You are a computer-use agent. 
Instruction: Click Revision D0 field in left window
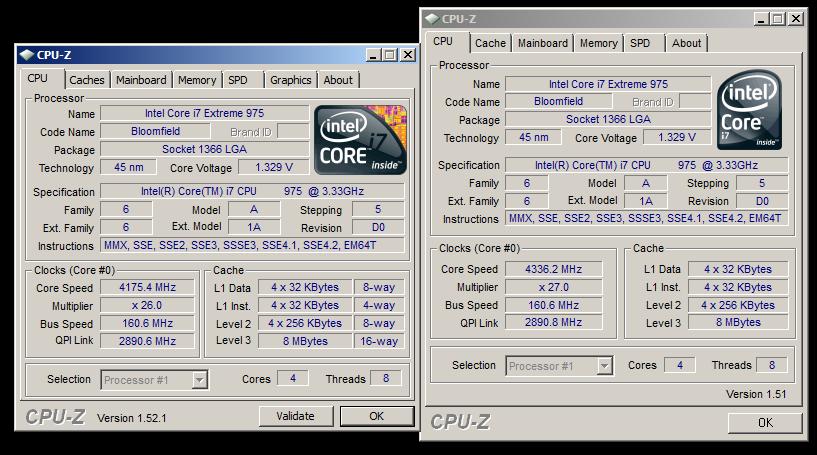pyautogui.click(x=378, y=227)
